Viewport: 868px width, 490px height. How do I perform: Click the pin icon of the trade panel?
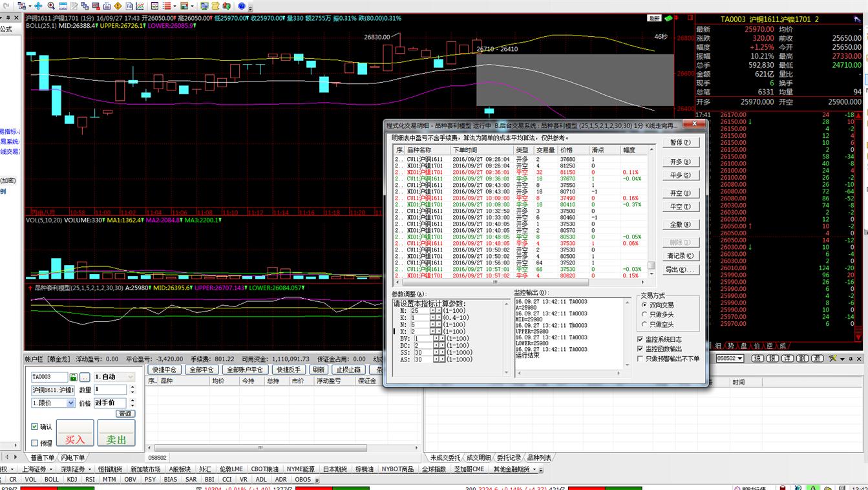[851, 359]
